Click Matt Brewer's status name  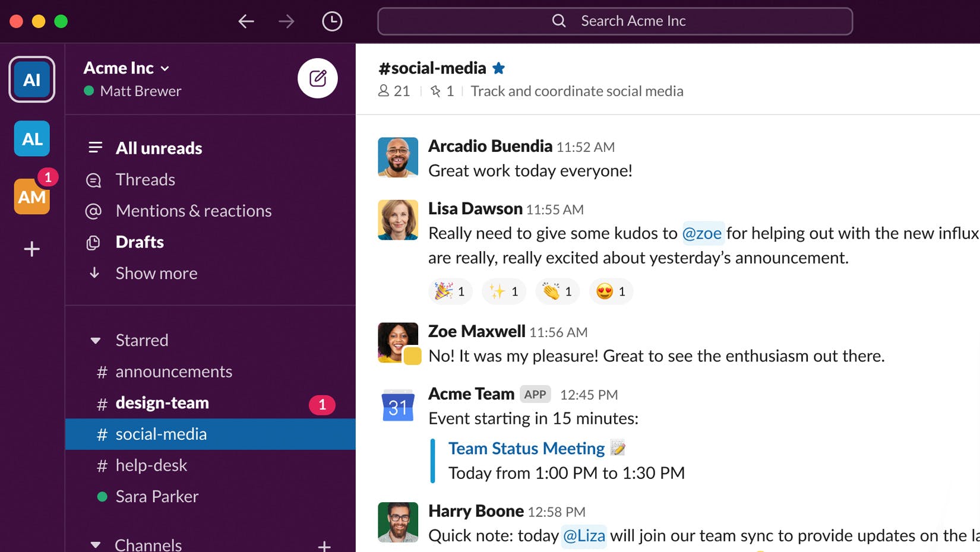coord(141,91)
